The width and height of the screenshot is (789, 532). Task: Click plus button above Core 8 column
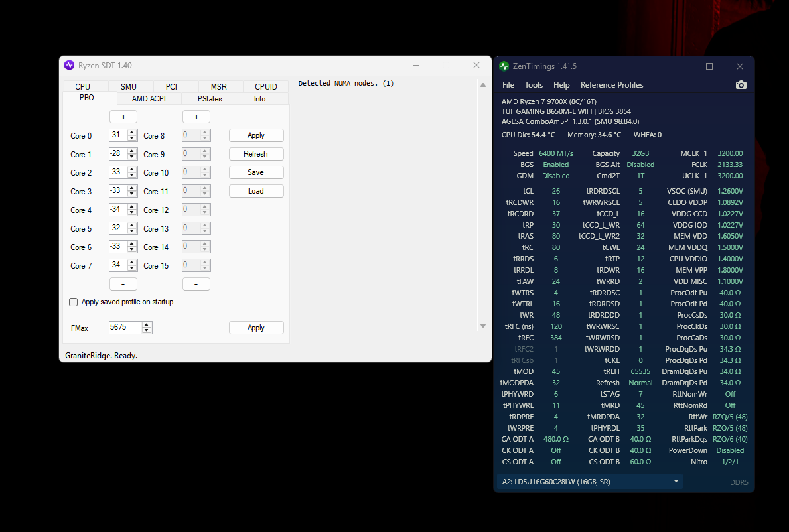[196, 117]
